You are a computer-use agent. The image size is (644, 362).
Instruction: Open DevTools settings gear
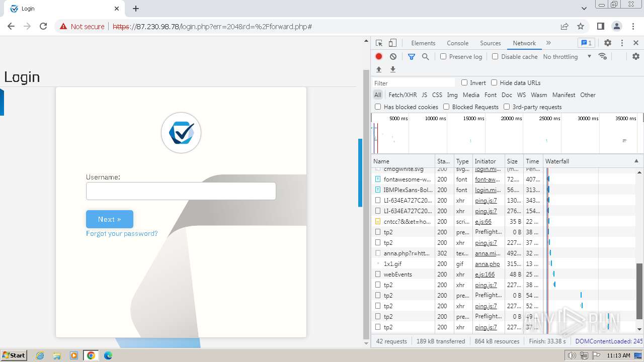tap(608, 43)
